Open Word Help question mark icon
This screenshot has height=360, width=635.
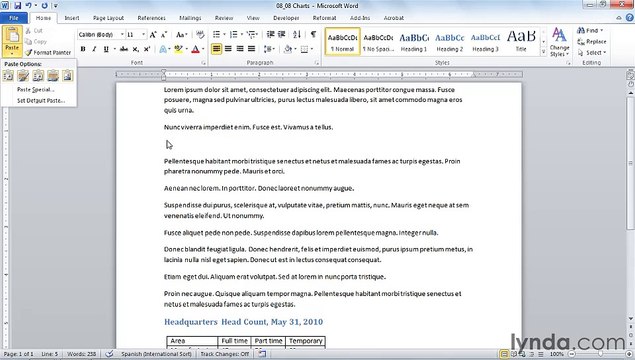coord(629,18)
